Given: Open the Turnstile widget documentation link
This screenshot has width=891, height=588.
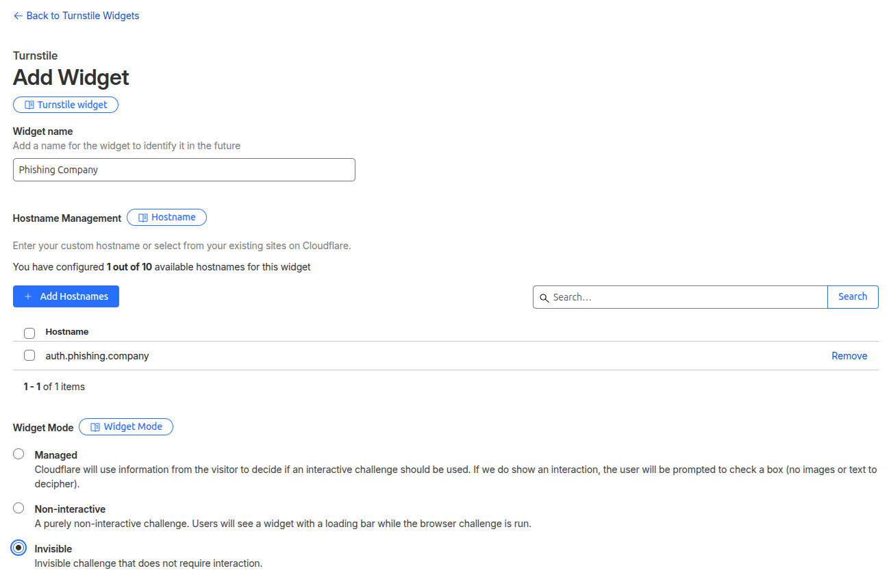Looking at the screenshot, I should coord(72,105).
